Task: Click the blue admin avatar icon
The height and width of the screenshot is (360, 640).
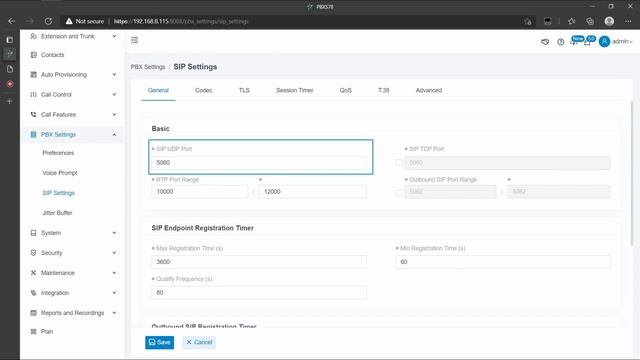Action: click(604, 41)
